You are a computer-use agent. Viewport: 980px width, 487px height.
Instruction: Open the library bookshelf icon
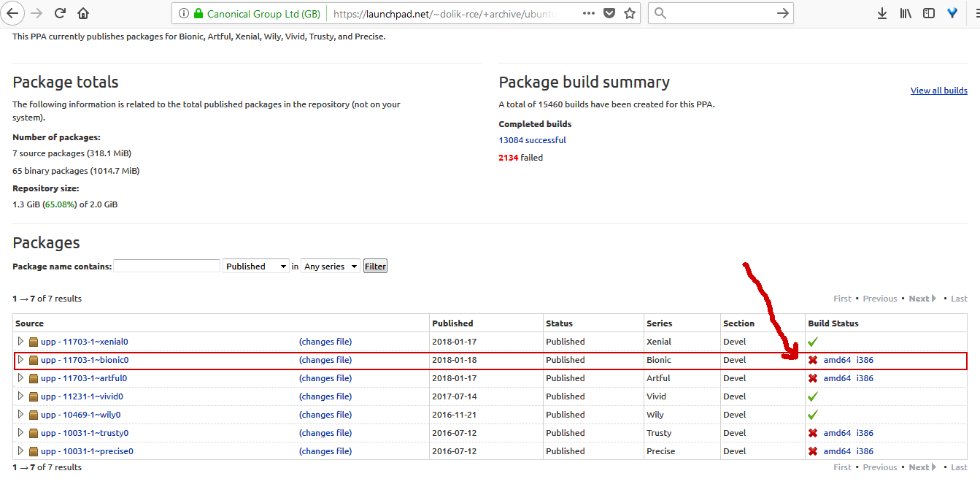(906, 13)
